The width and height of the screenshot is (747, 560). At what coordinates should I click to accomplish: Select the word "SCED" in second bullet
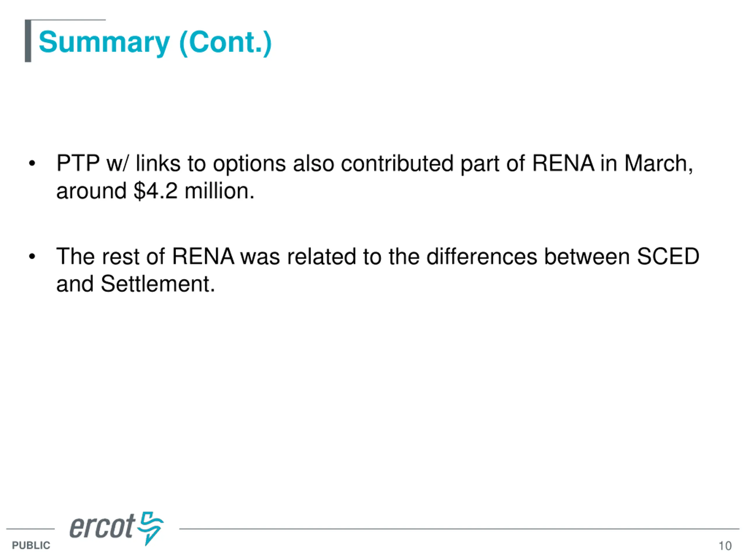pyautogui.click(x=668, y=256)
